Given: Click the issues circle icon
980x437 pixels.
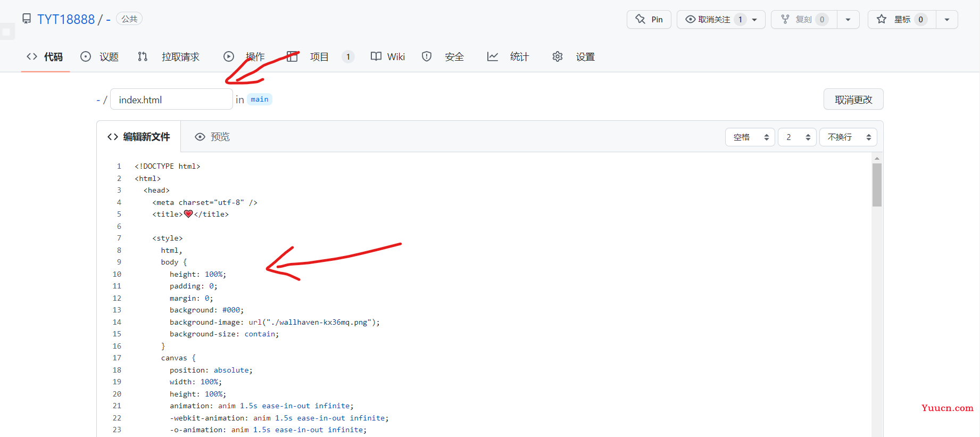Looking at the screenshot, I should click(86, 56).
